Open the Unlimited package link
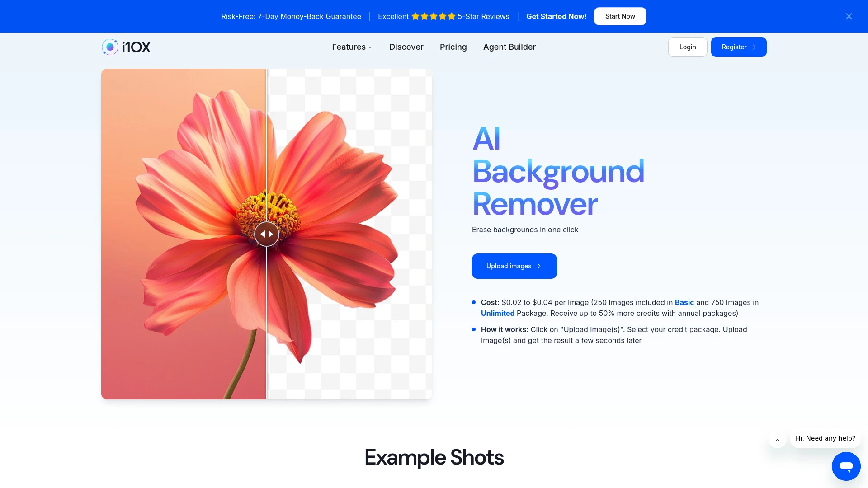This screenshot has height=488, width=868. click(497, 313)
